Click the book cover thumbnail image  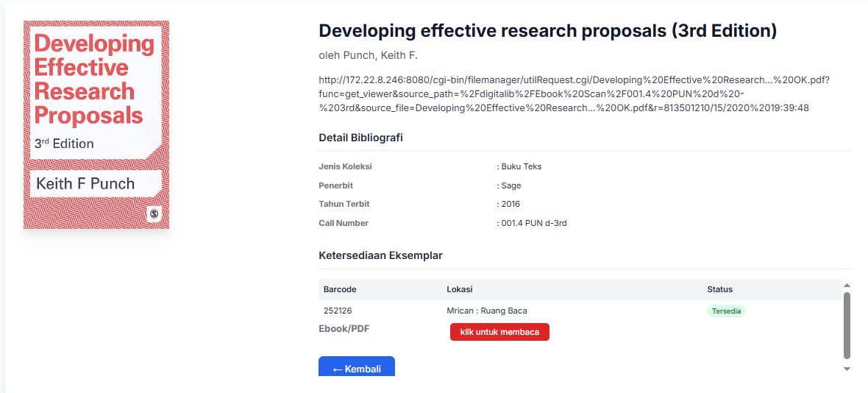(x=96, y=124)
